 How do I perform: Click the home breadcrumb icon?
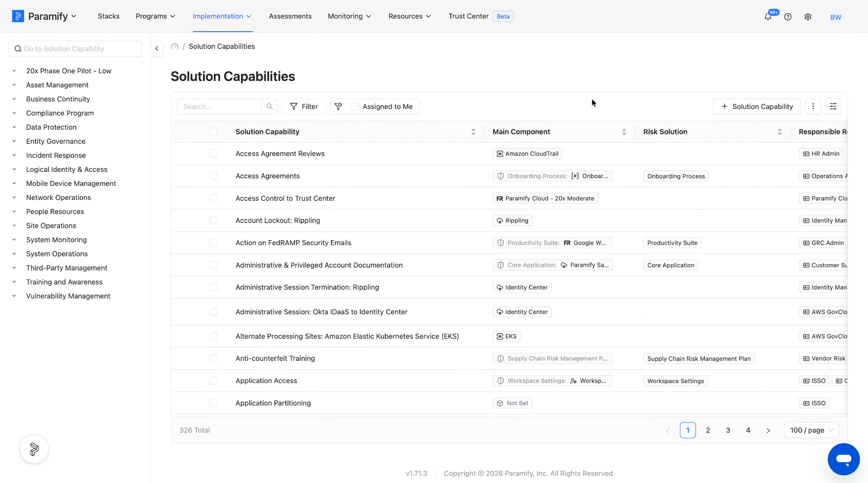pos(175,47)
